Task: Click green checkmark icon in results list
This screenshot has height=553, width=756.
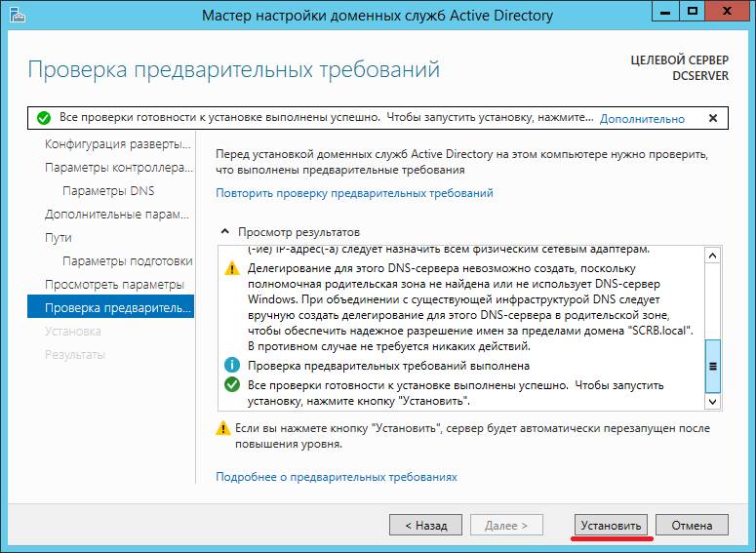Action: pyautogui.click(x=232, y=384)
